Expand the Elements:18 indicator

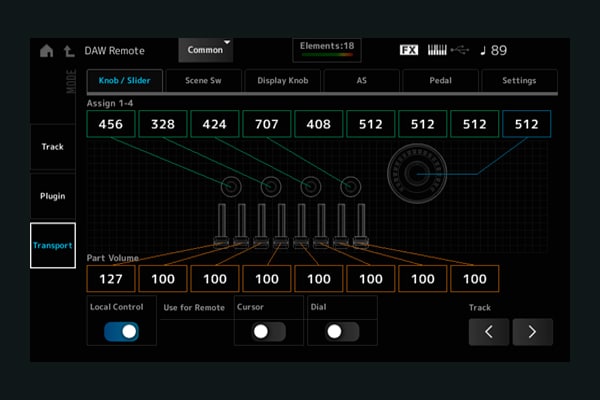point(326,48)
